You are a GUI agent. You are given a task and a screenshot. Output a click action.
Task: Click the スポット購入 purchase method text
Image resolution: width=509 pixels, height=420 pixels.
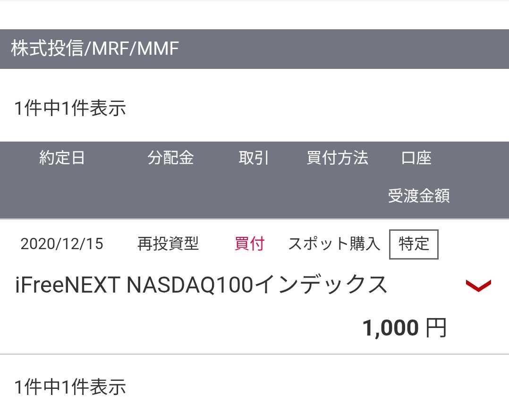pyautogui.click(x=334, y=244)
